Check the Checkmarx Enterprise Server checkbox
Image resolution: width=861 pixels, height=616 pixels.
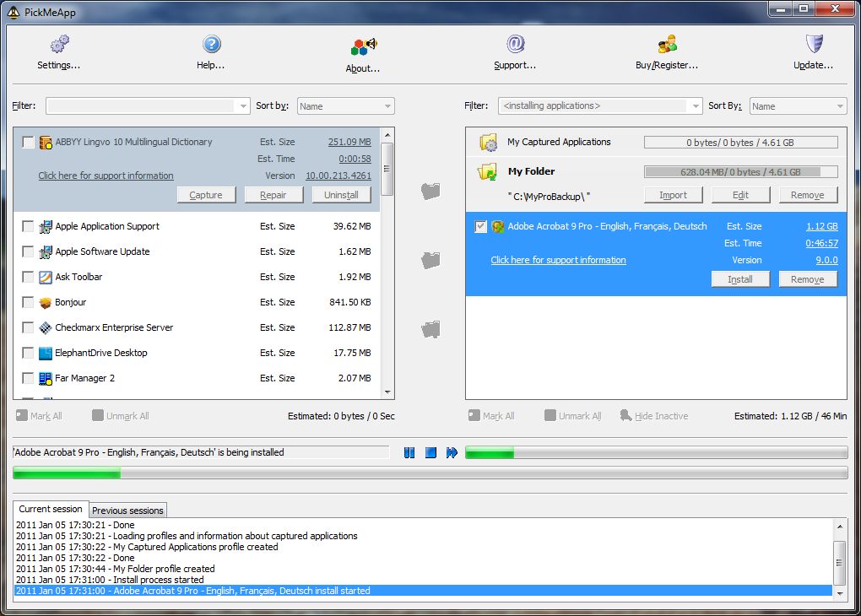click(x=28, y=327)
